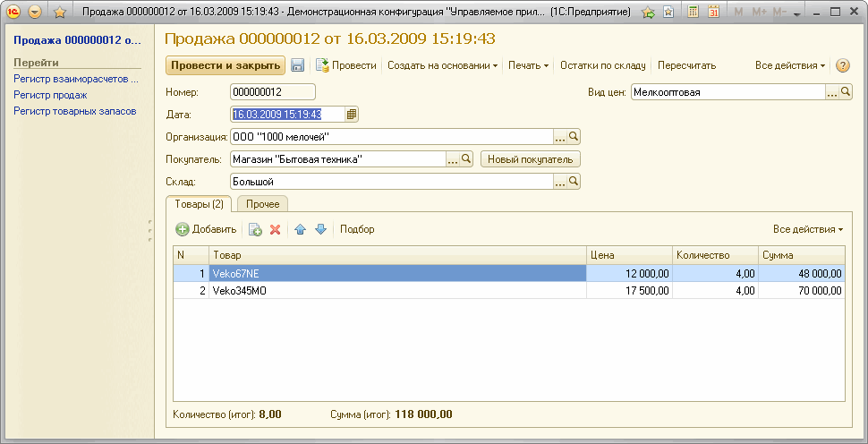Click the Номер field
868x444 pixels.
tap(272, 92)
